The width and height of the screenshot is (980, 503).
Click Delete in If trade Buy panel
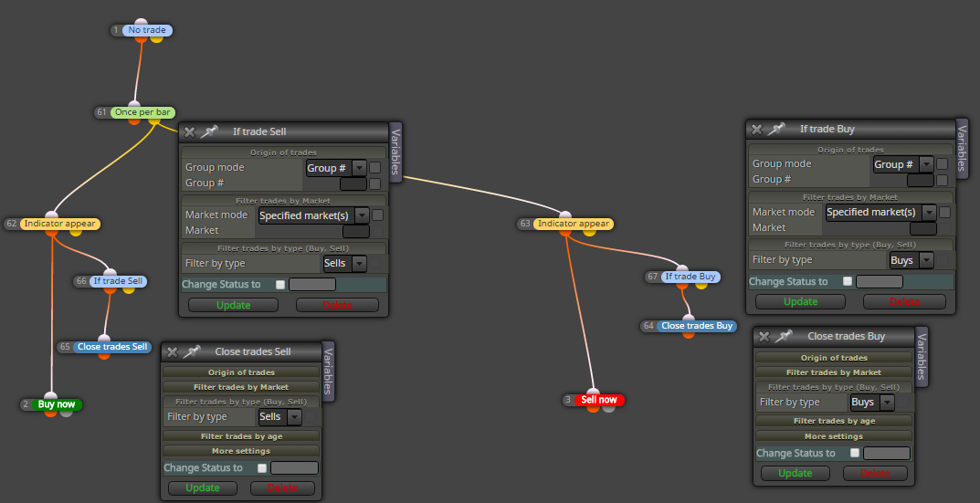[x=904, y=302]
